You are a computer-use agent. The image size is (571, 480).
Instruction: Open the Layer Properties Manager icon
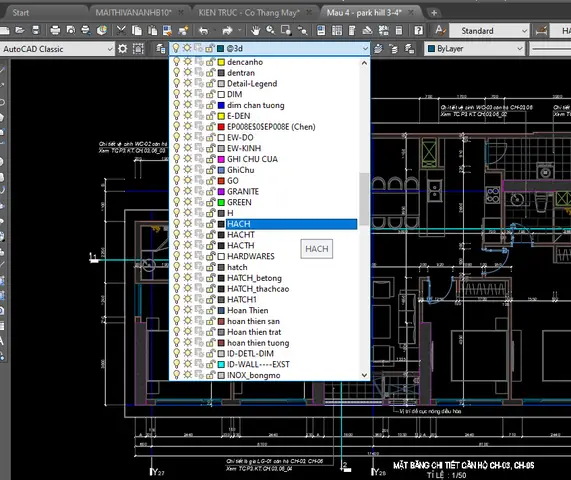160,48
